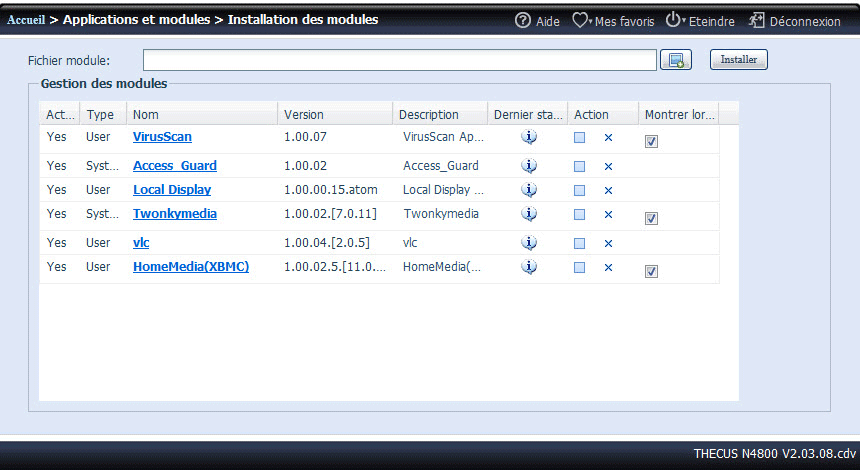Uncheck the VirusScan show-on-login checkbox

[651, 142]
